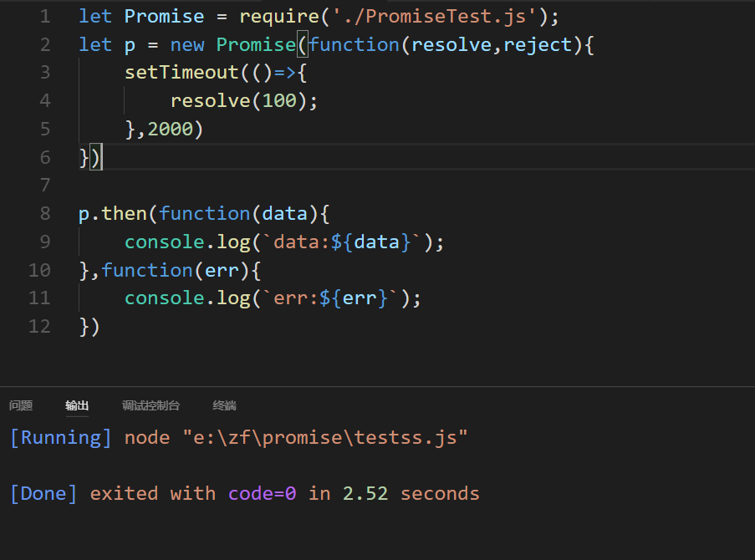The height and width of the screenshot is (560, 755).
Task: Click the [Running] label in output
Action: (x=61, y=438)
